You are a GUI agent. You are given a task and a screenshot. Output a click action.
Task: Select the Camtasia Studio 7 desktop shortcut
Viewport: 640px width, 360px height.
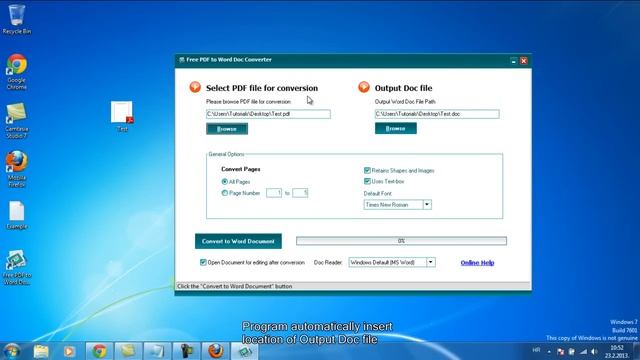[x=16, y=120]
